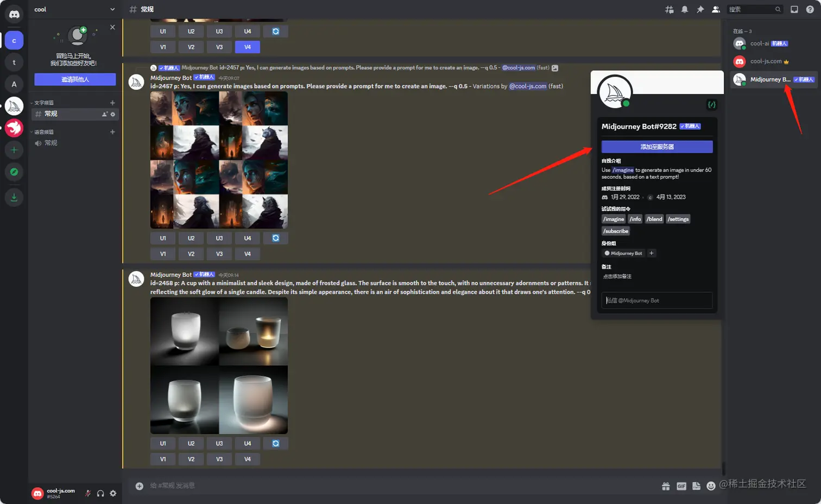
Task: Open the Midjourney sailboat server icon
Action: coord(14,106)
